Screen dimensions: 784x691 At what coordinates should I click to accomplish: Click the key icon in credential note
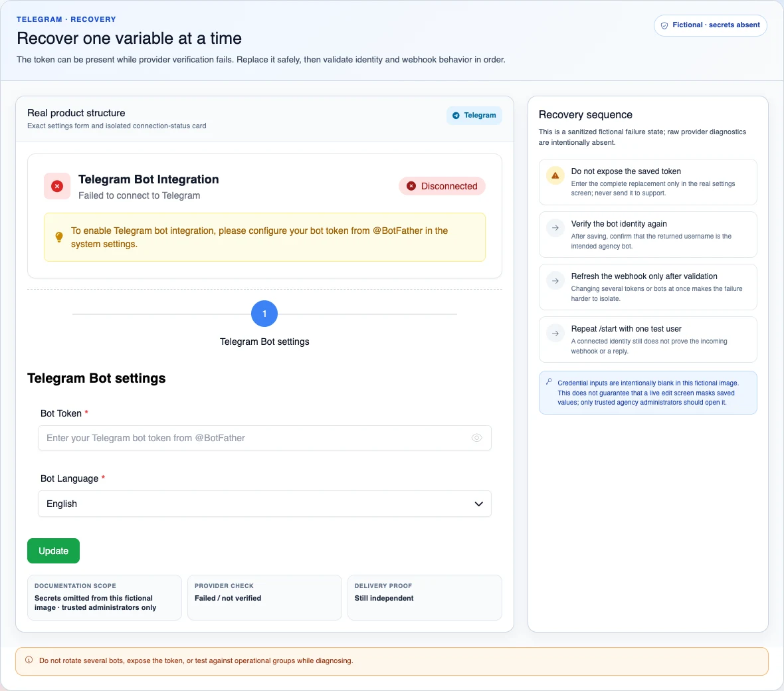coord(549,381)
